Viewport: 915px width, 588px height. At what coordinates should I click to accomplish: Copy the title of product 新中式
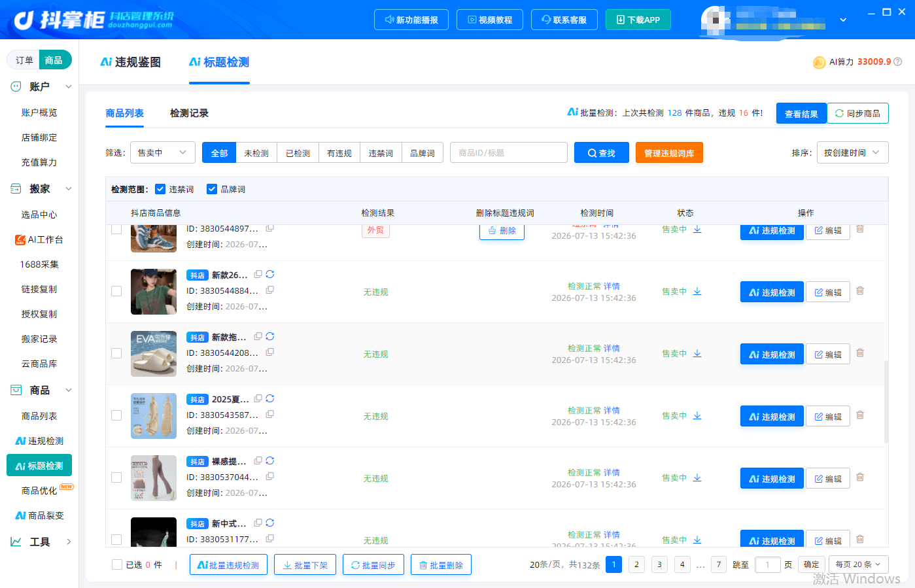[258, 523]
